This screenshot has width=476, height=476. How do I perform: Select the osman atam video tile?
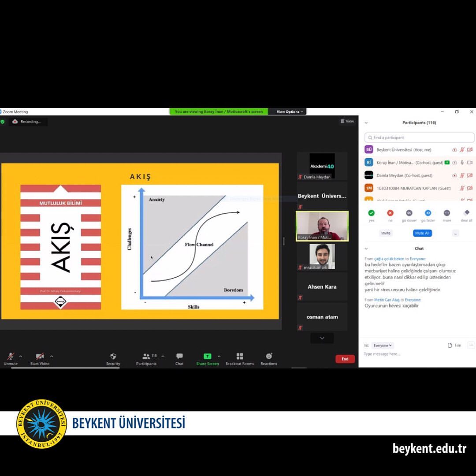point(322,317)
